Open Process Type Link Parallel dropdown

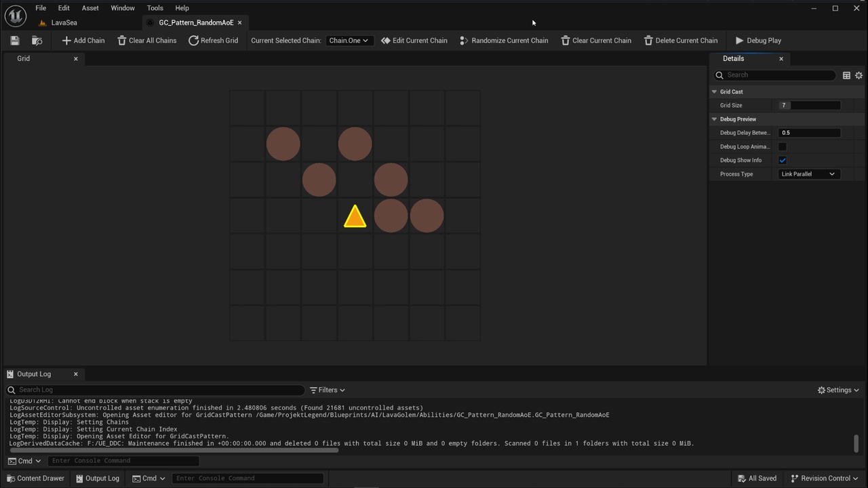point(809,174)
